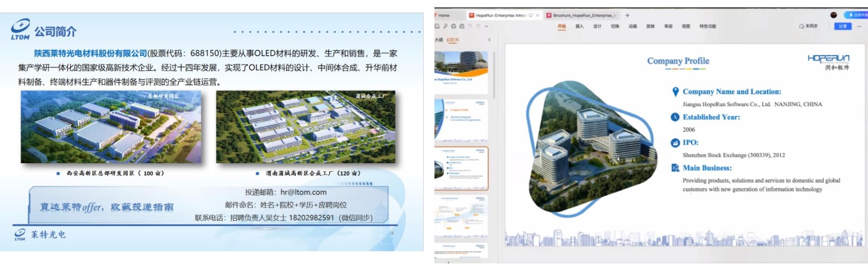868x277 pixels.
Task: Open the three-dot more options menu
Action: tap(859, 26)
